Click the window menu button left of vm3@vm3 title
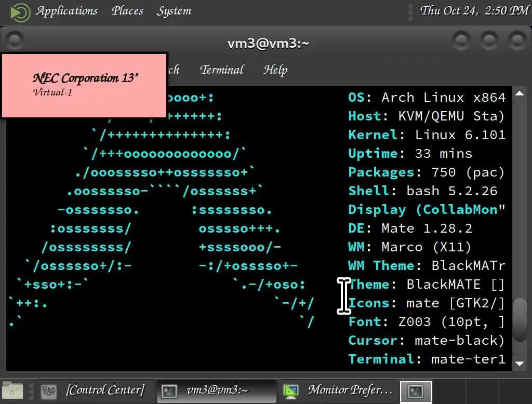Screen dimensions: 532x404 [14, 40]
